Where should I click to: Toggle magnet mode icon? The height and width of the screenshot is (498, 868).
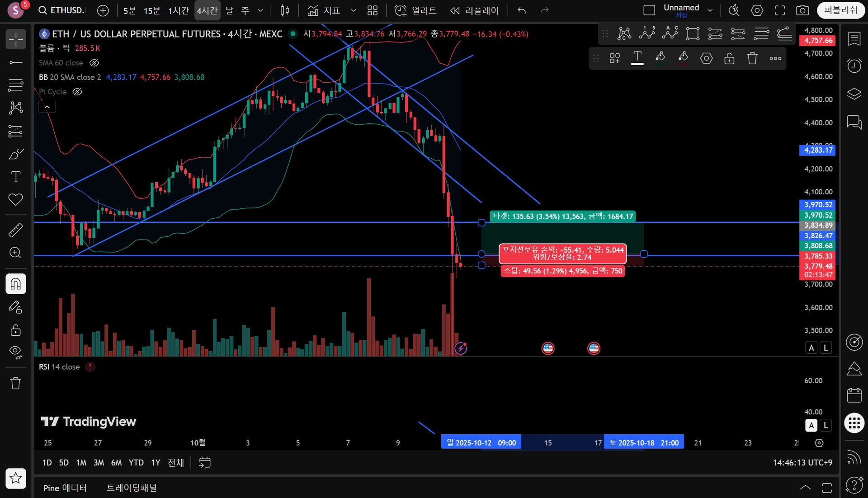pos(15,284)
